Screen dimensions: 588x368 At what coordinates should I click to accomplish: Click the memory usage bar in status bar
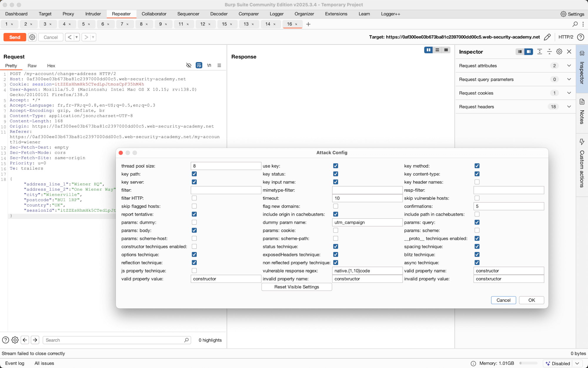[528, 363]
